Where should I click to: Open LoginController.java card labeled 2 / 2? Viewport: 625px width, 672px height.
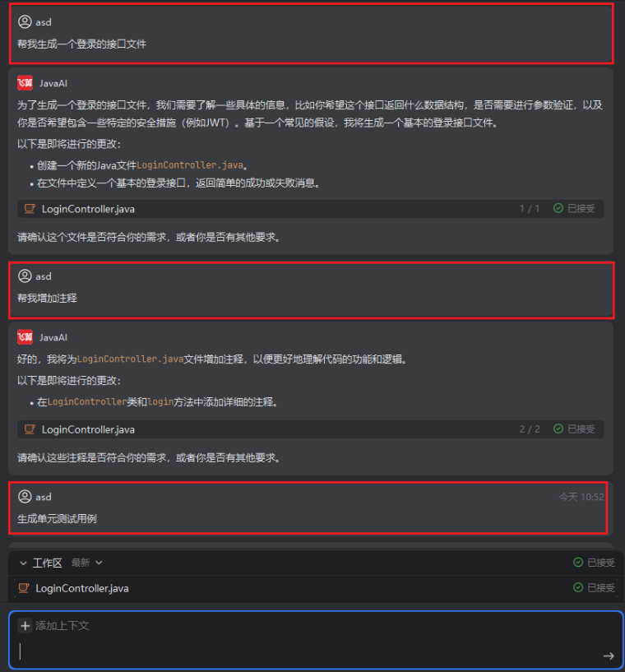pyautogui.click(x=311, y=429)
